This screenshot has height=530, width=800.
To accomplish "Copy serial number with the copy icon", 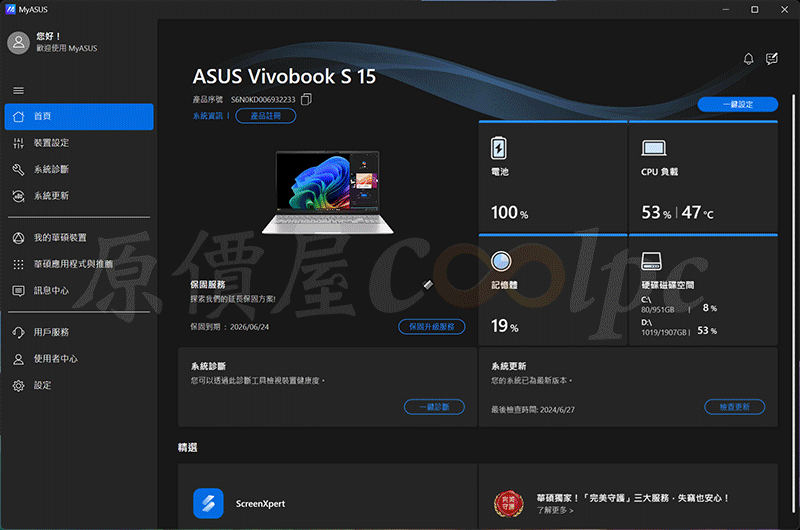I will coord(306,99).
